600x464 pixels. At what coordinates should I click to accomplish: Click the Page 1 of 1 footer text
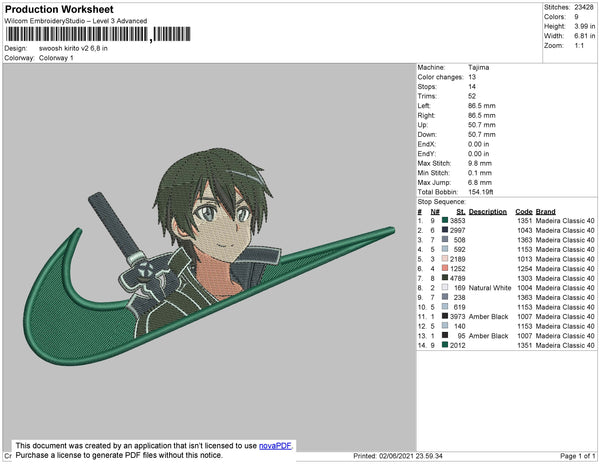pyautogui.click(x=577, y=456)
